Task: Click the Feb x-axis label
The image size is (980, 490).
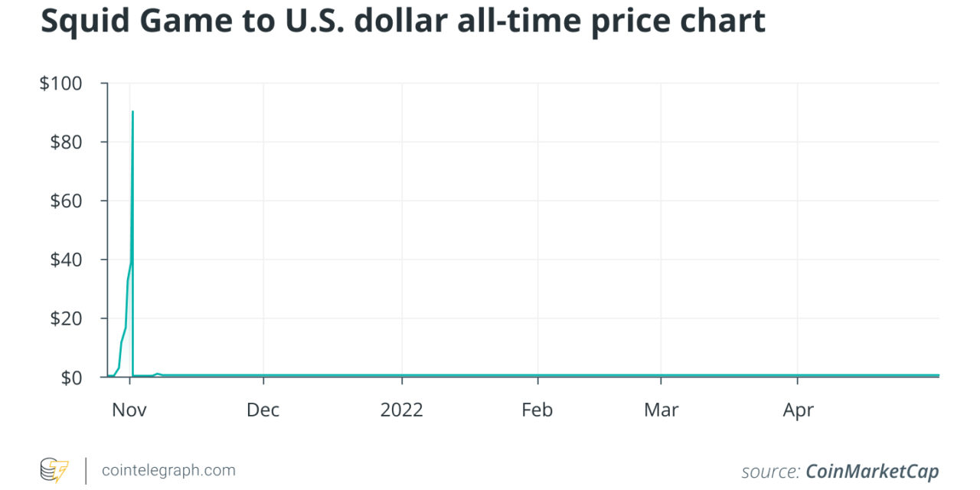Action: pyautogui.click(x=537, y=410)
